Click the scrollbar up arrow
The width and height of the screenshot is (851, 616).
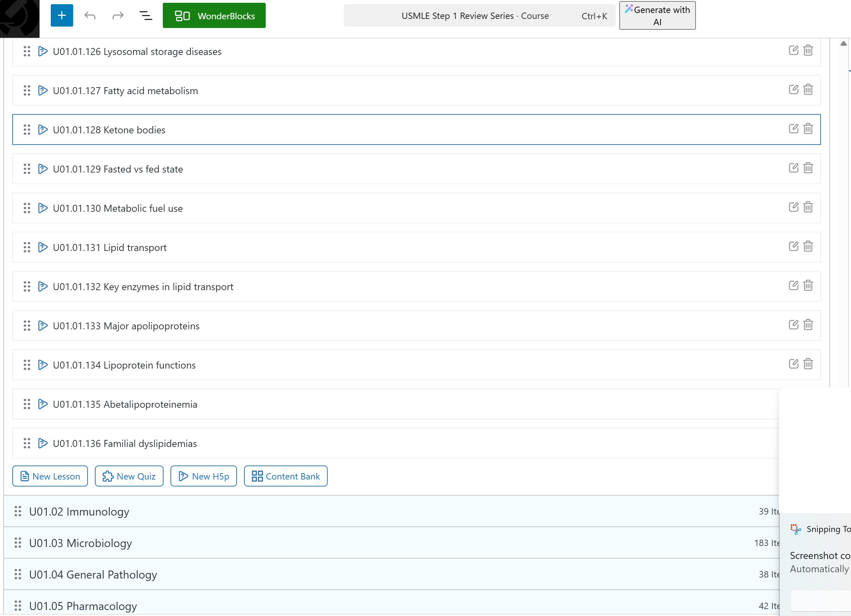(843, 43)
